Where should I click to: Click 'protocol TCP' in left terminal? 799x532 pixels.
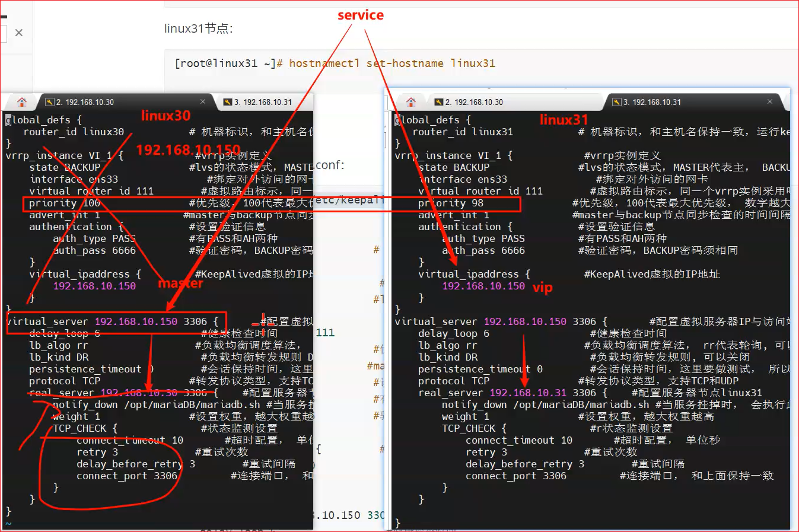pyautogui.click(x=65, y=381)
